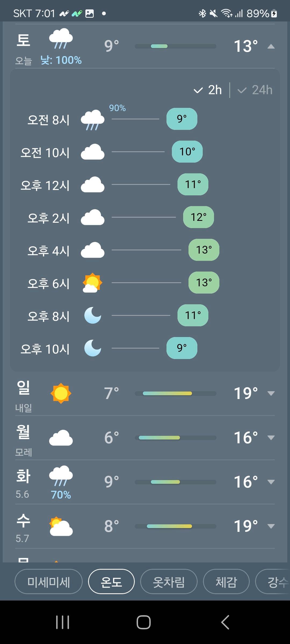290x644 pixels.
Task: Tap the 월 temperature range bar
Action: click(175, 438)
